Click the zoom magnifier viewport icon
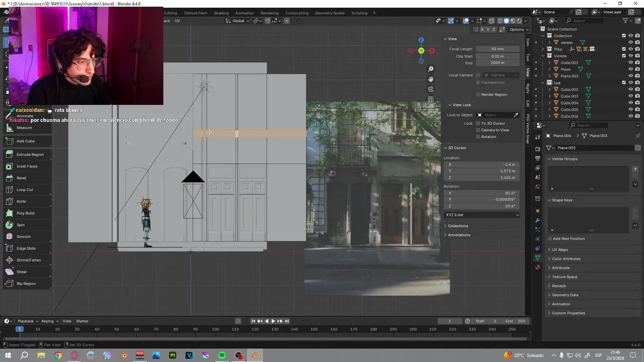 coord(431,69)
